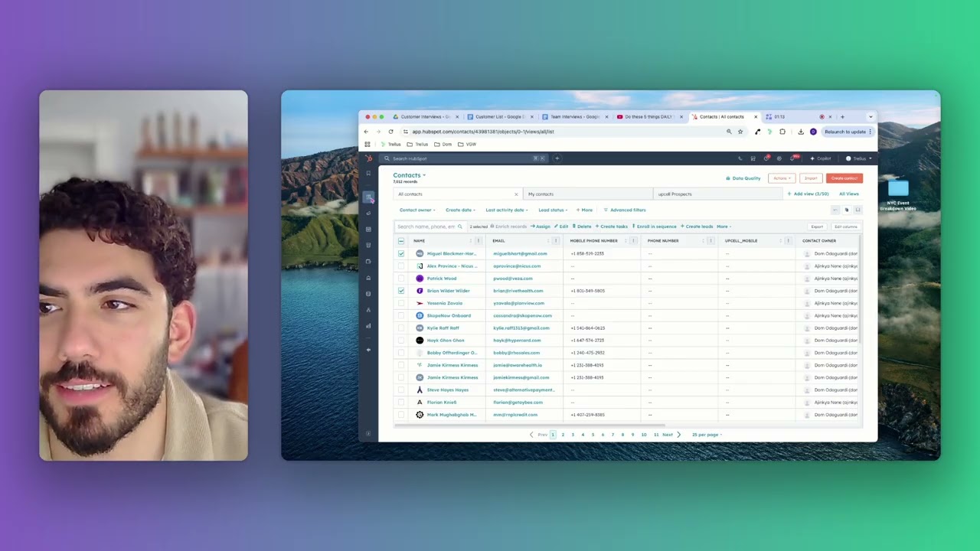Expand the Contacts object title dropdown
The width and height of the screenshot is (980, 551).
410,175
